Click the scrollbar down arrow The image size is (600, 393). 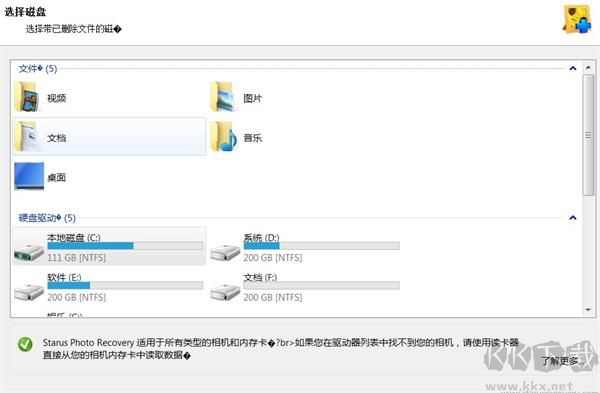(588, 310)
